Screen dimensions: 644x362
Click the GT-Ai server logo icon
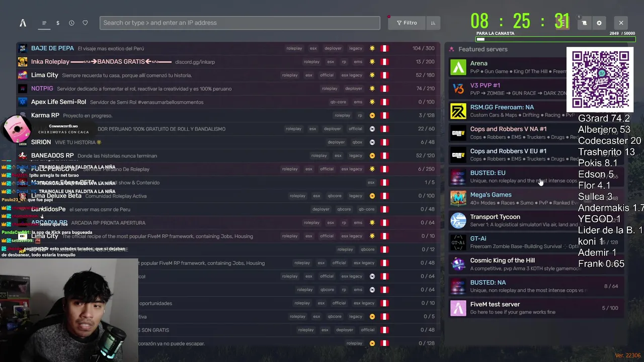458,242
